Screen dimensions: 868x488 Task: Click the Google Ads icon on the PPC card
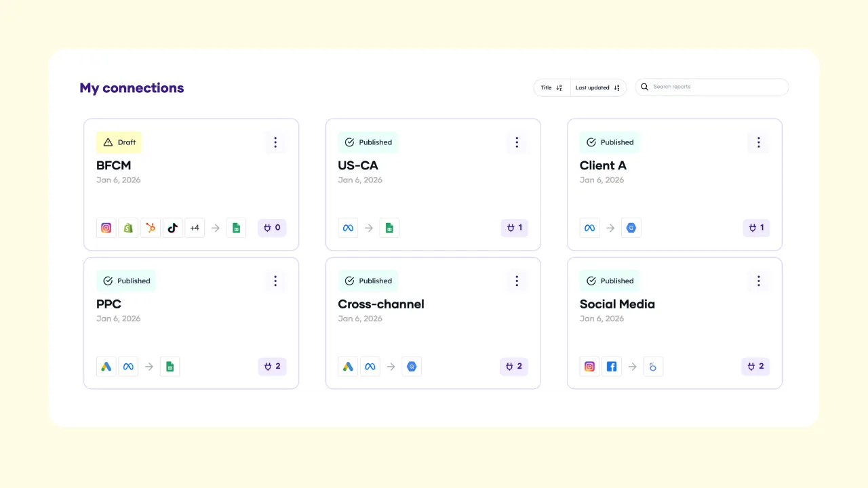coord(106,366)
